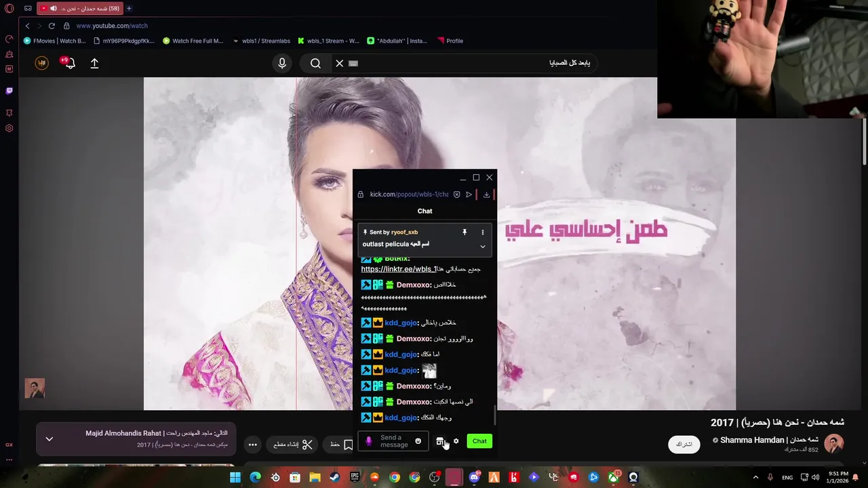Create a clip using the scissors button

tap(292, 445)
